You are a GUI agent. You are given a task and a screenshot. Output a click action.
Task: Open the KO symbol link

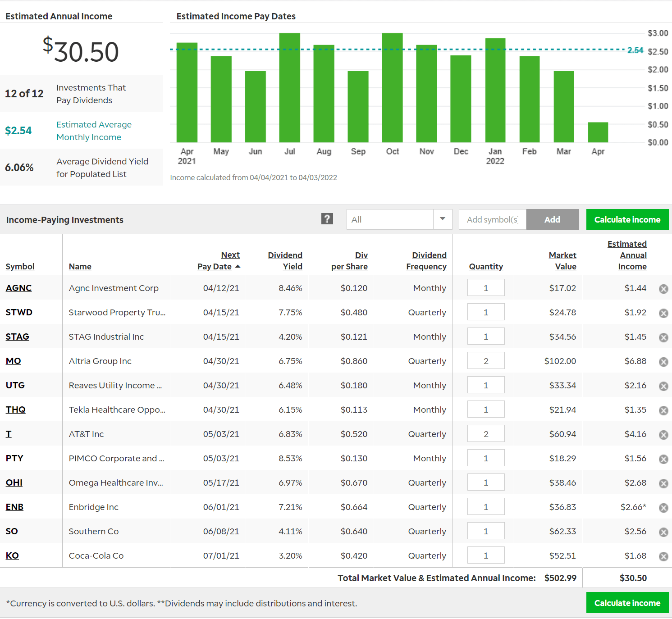point(12,555)
